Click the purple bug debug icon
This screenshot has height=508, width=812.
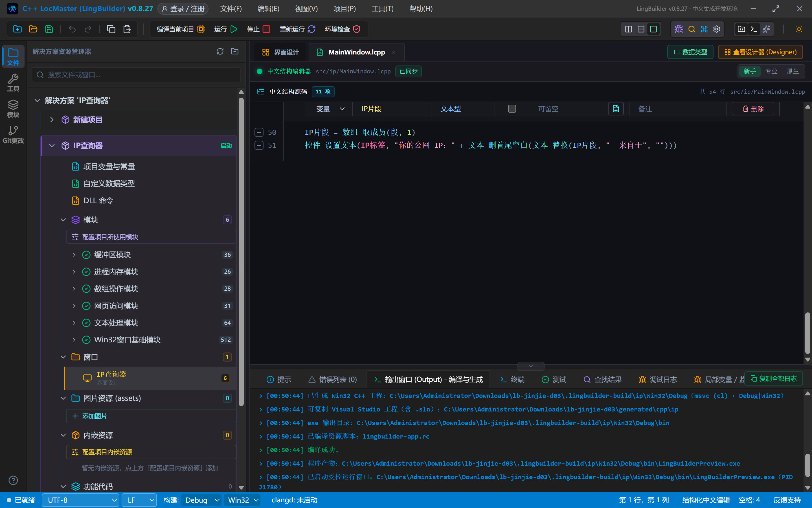tap(679, 29)
